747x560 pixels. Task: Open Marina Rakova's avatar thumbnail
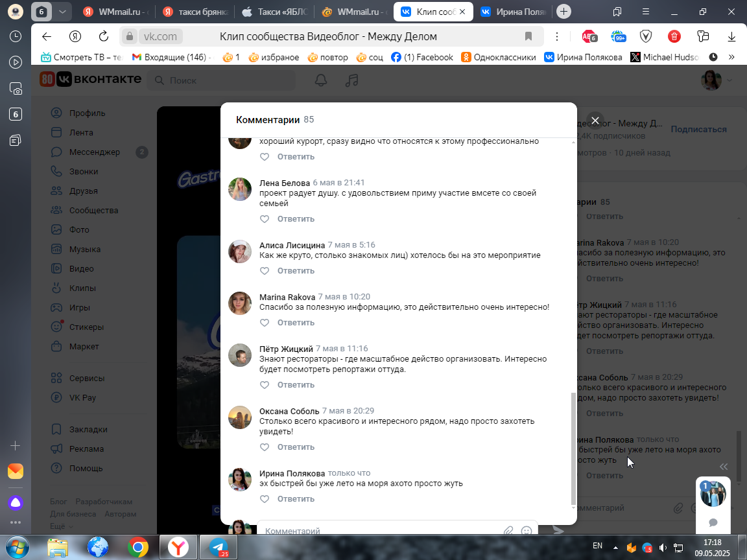click(240, 303)
